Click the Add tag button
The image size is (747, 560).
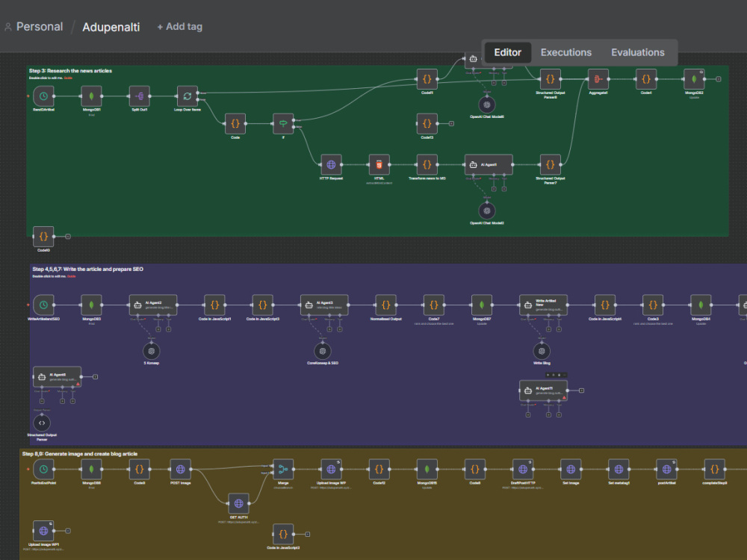click(x=179, y=27)
